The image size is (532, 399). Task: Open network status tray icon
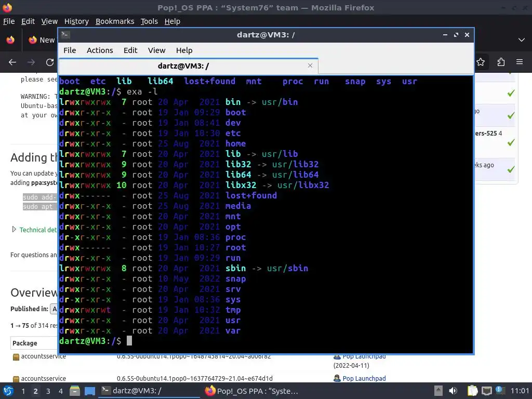486,391
